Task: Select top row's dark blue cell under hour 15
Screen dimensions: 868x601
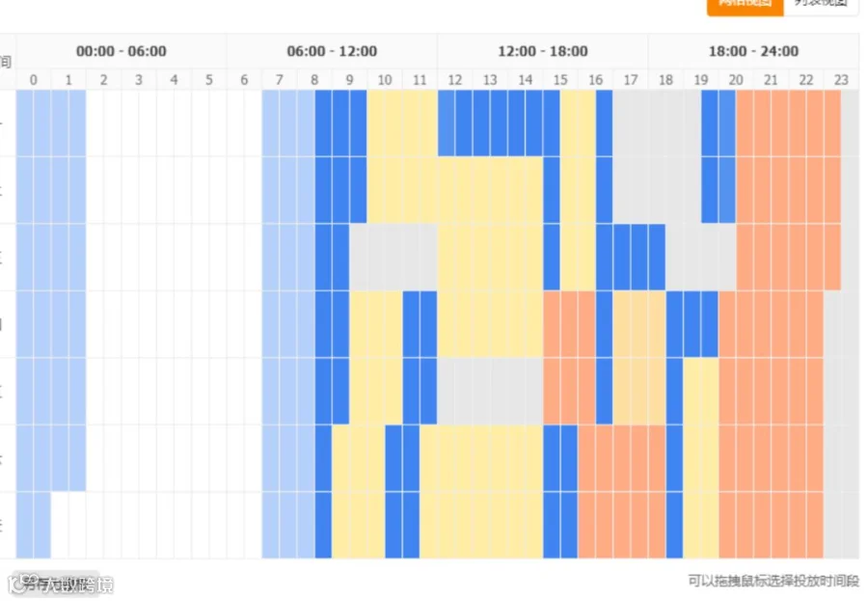Action: [552, 123]
